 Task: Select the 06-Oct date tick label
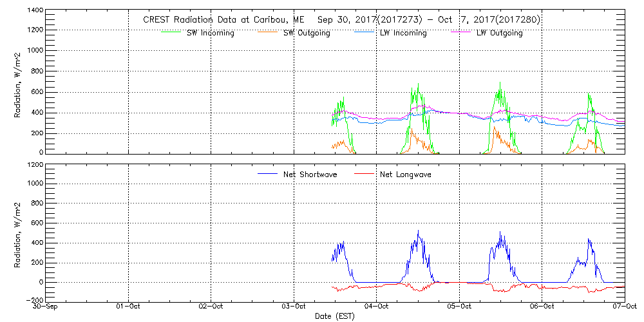click(x=542, y=307)
